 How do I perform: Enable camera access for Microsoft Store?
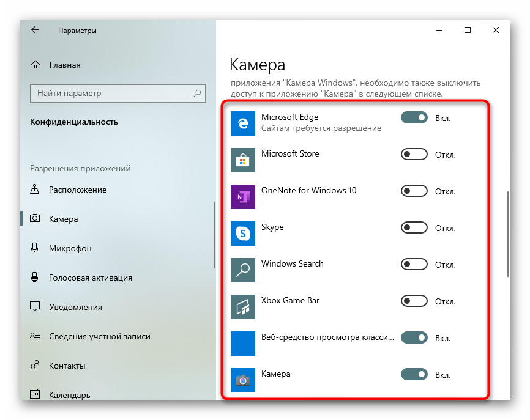tap(414, 154)
